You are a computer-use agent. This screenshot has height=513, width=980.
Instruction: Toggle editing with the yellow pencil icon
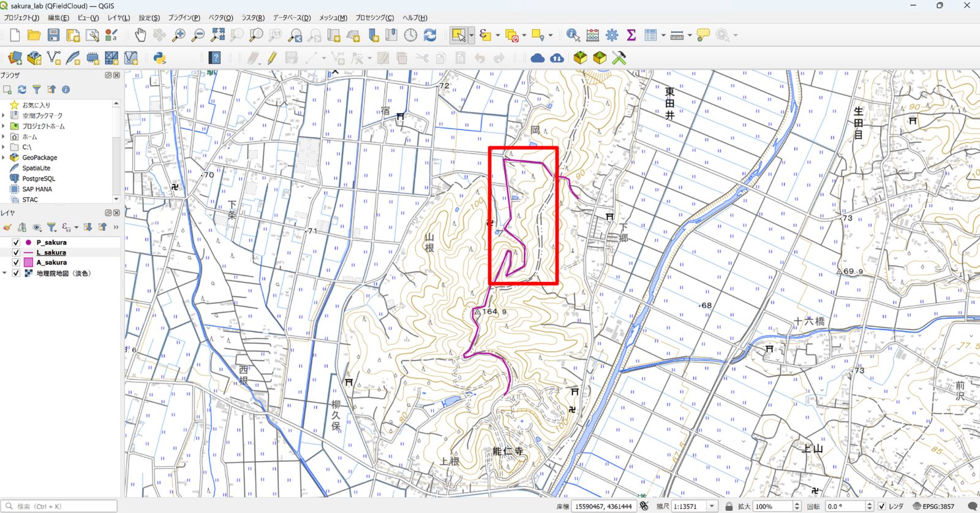pyautogui.click(x=272, y=58)
